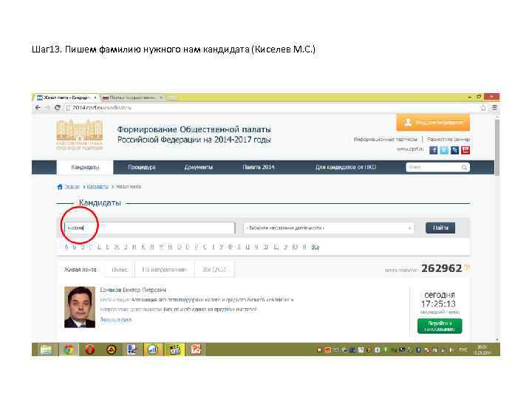The width and height of the screenshot is (532, 399).
Task: Open the candidate's photo thumbnail
Action: [x=80, y=307]
